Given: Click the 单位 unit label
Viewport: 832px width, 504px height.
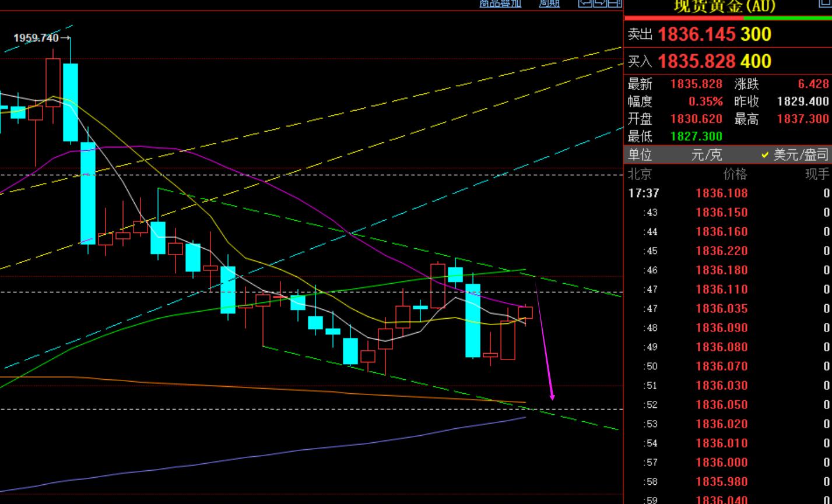Looking at the screenshot, I should point(640,155).
